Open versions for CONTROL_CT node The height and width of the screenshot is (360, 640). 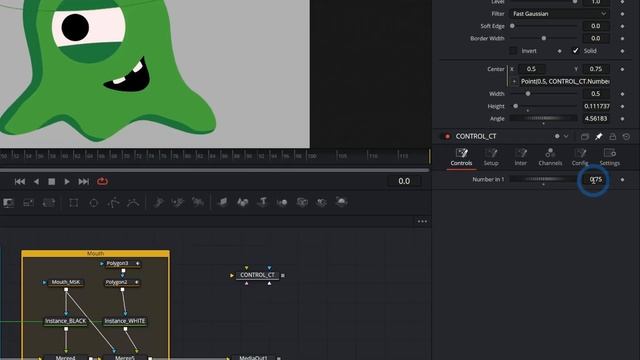585,136
